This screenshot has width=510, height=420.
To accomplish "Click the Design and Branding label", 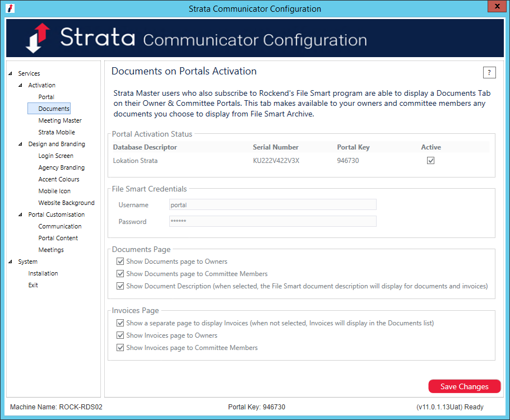I will (x=57, y=144).
